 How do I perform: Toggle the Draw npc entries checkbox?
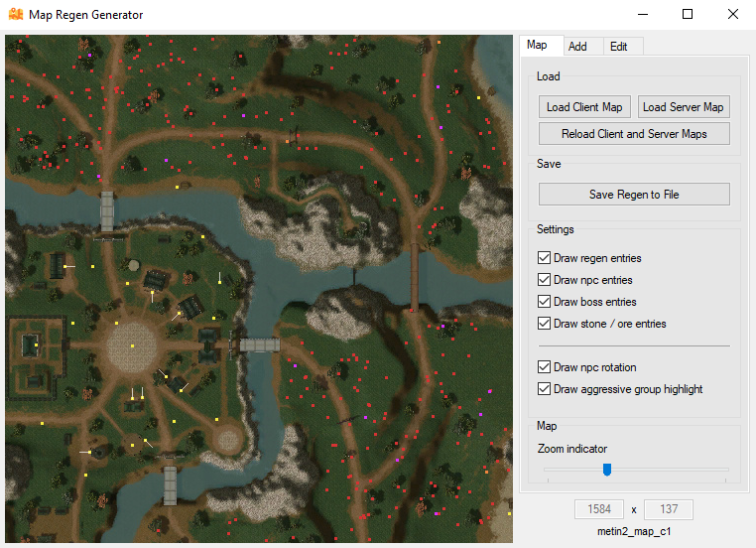pos(544,280)
